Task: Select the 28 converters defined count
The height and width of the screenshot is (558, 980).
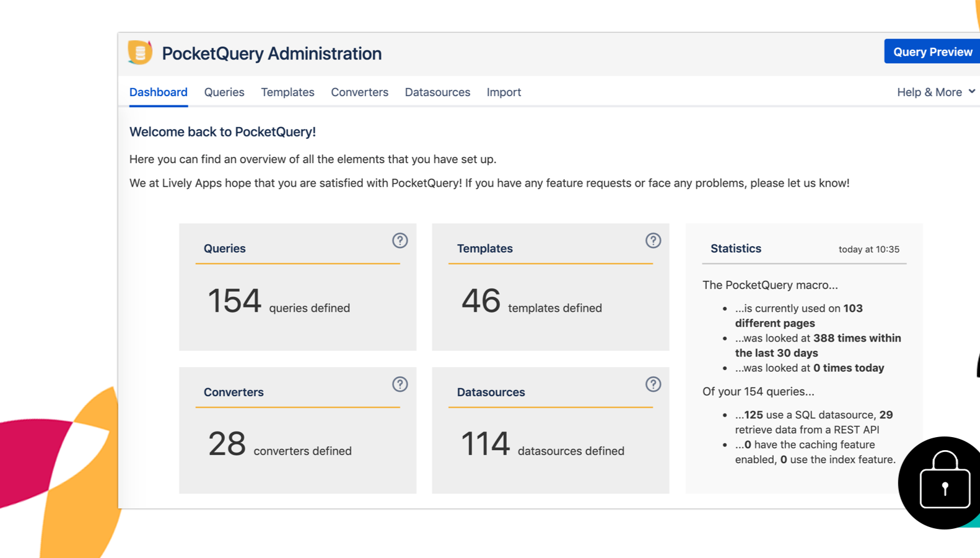Action: 227,445
